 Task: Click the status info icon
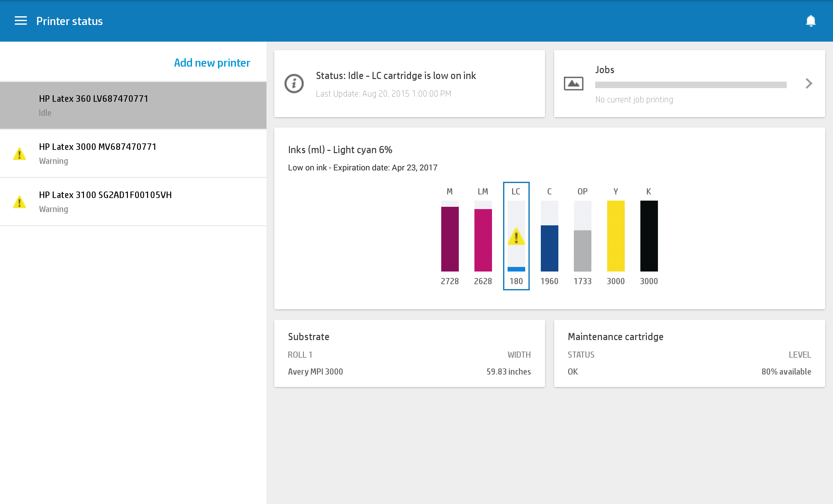[x=294, y=84]
